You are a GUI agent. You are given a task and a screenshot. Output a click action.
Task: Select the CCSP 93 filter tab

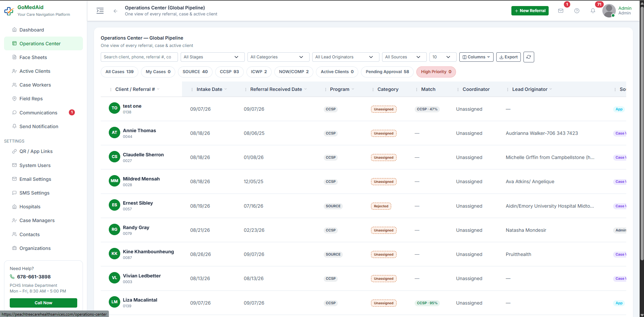229,72
